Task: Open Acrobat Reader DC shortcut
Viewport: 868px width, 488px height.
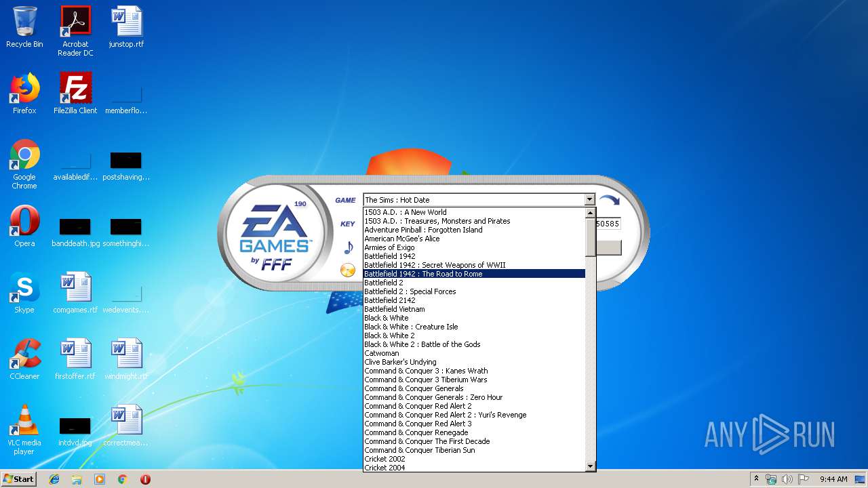Action: [x=75, y=31]
